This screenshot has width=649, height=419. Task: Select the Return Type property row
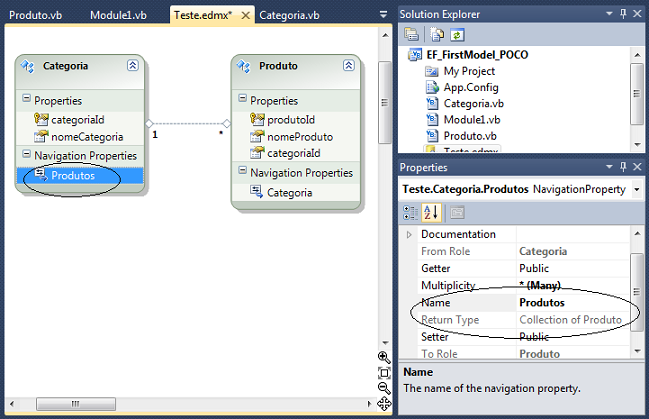[x=524, y=320]
